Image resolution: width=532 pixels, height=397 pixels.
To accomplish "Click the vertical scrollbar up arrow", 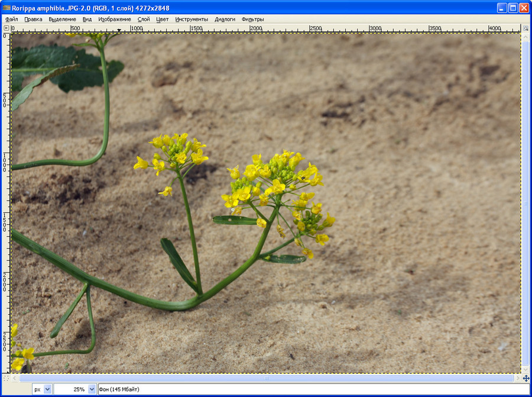I will click(x=525, y=36).
